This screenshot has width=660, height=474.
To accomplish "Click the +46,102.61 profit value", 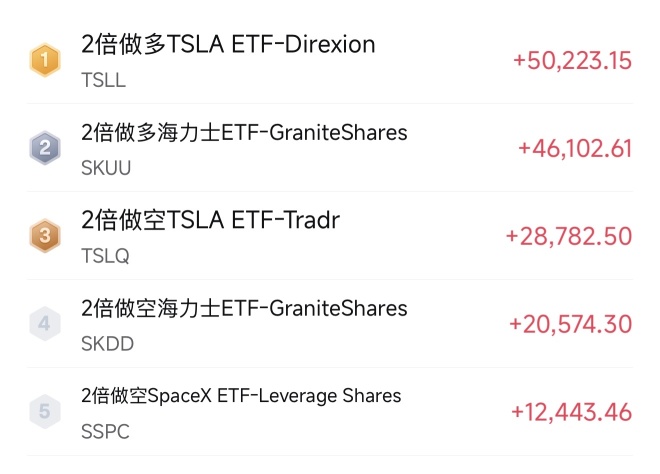I will point(575,149).
